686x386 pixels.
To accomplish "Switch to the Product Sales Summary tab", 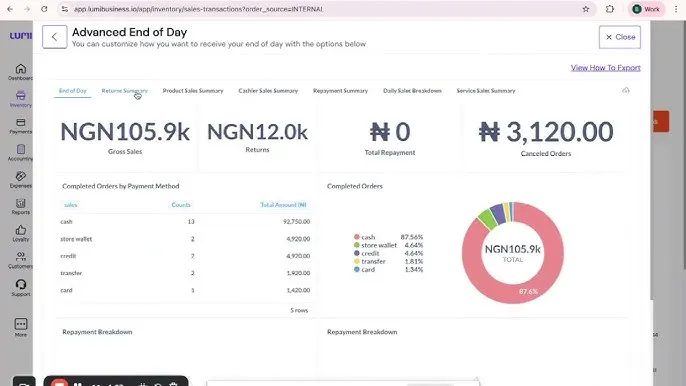I will (x=193, y=91).
